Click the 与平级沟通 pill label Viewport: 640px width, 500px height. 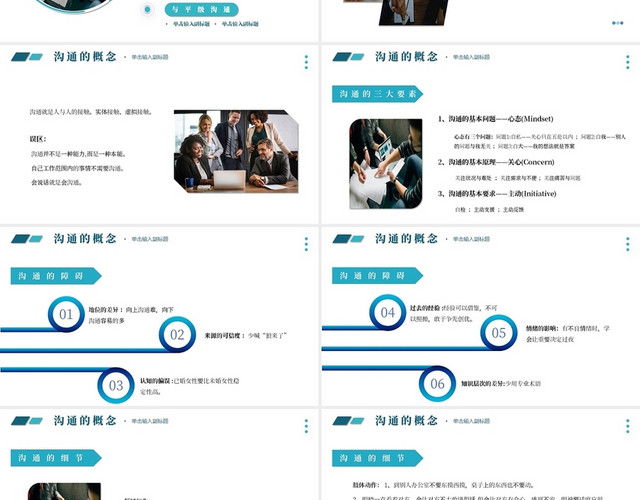[x=202, y=9]
